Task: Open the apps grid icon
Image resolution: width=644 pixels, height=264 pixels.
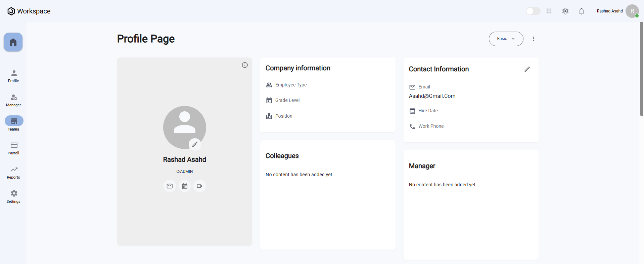Action: 549,11
